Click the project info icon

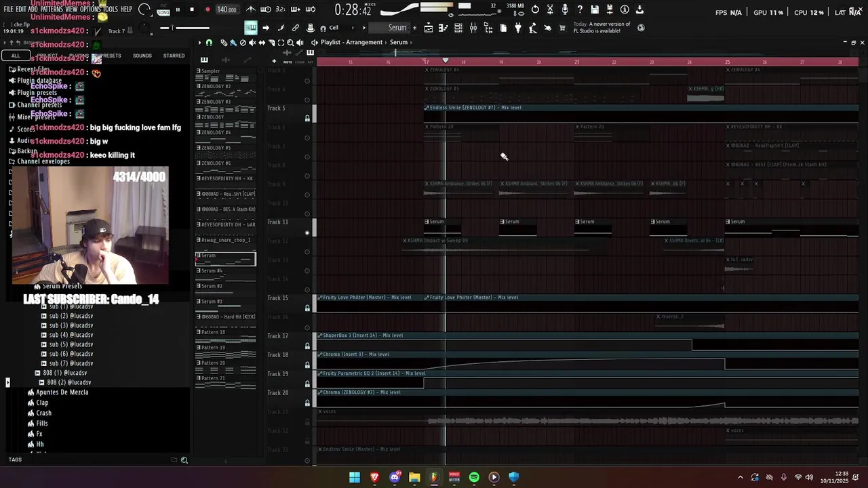(x=625, y=9)
